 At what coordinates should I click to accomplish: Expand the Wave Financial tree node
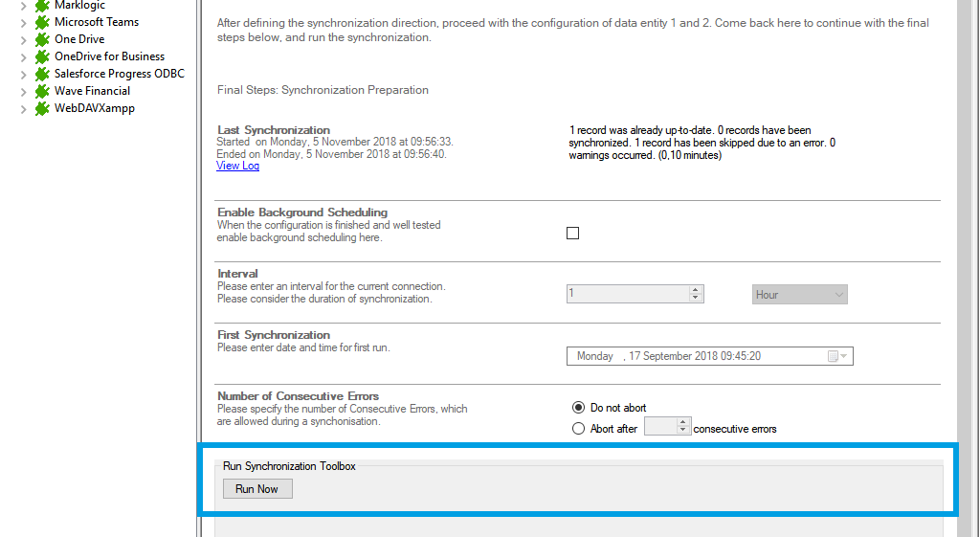[23, 91]
